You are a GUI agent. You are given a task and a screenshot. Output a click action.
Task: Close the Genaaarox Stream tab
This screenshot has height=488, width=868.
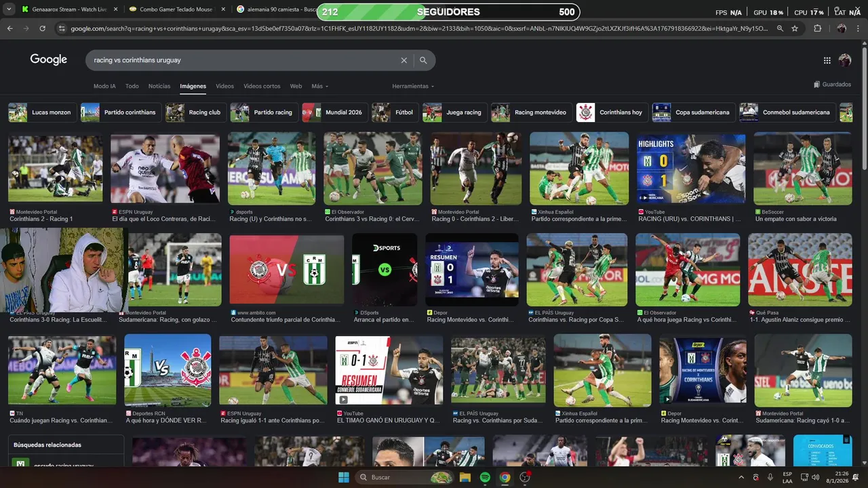click(x=115, y=9)
